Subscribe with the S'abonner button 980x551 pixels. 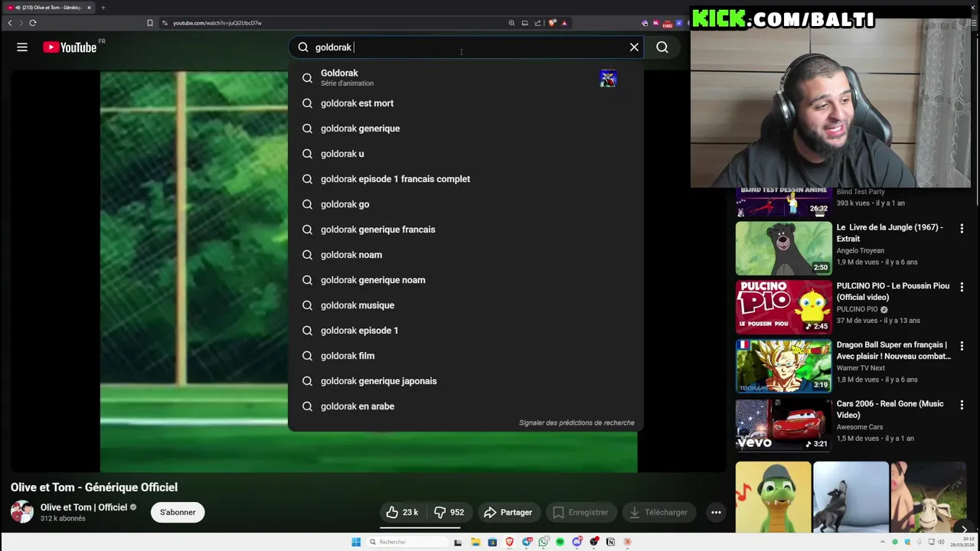click(178, 512)
